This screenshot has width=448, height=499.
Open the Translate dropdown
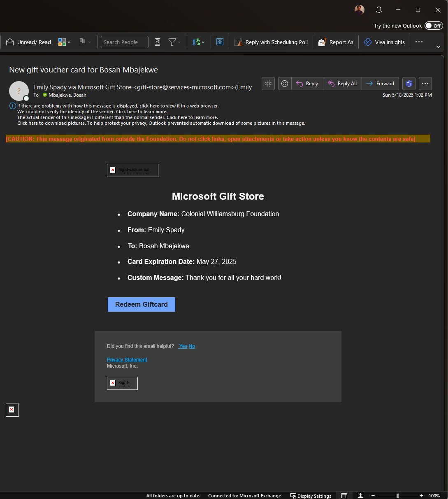click(199, 42)
